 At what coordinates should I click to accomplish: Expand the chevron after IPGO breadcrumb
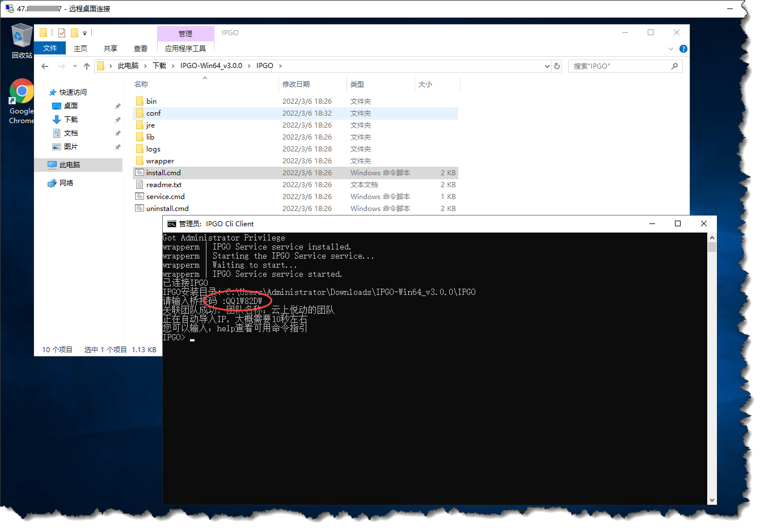(280, 66)
